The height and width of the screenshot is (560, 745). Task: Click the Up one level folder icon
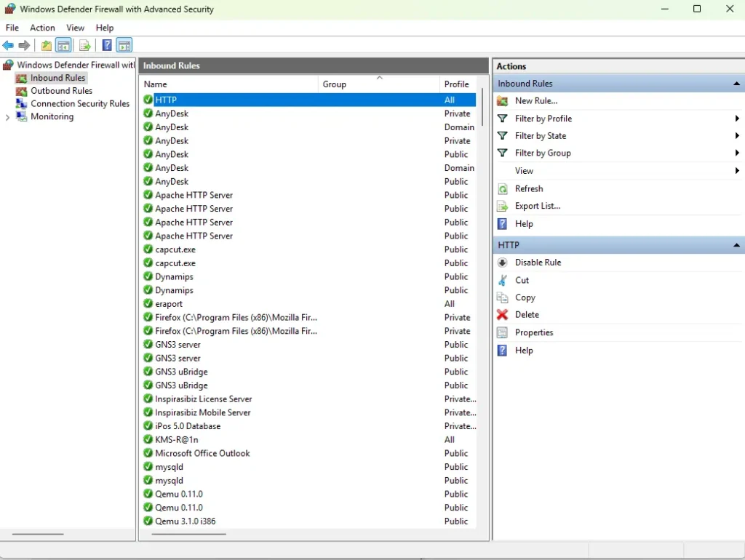pos(46,46)
